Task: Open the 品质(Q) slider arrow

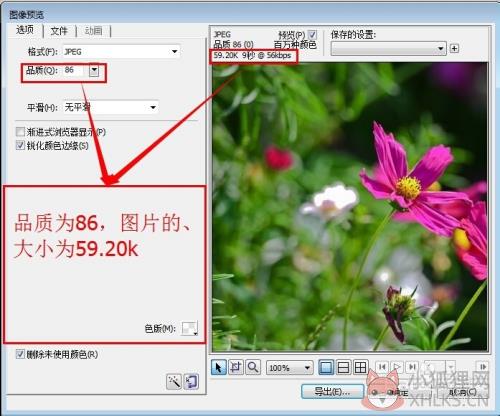Action: 94,70
